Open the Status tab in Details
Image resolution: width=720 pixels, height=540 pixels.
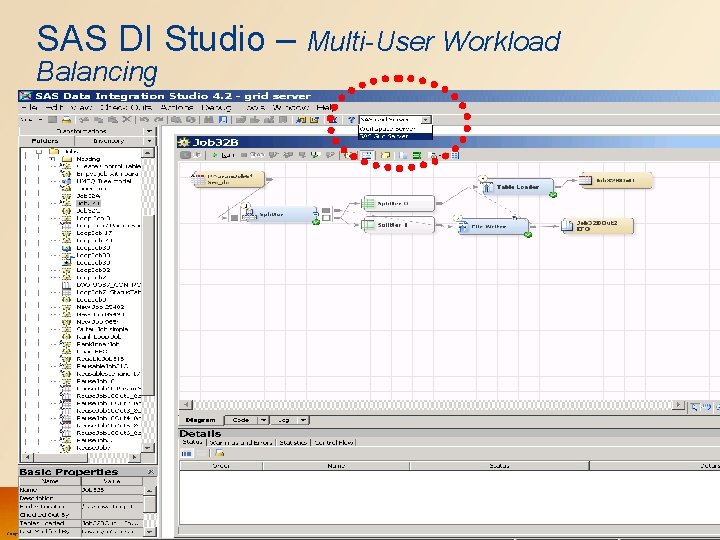192,442
